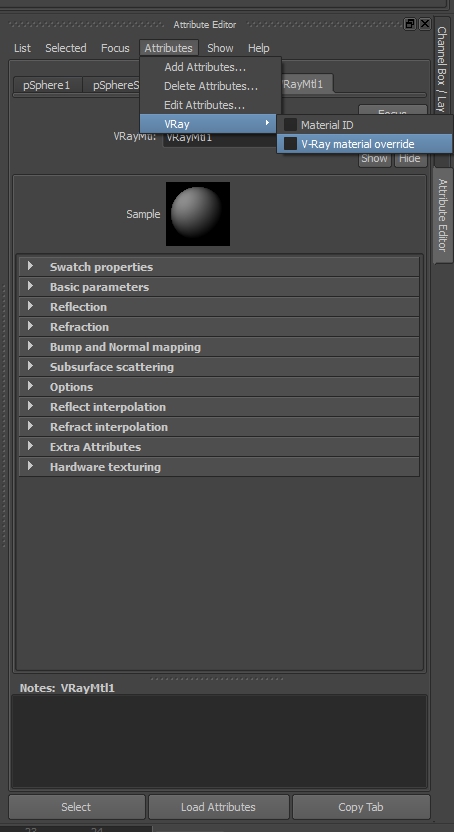
Task: Close the Attributes menu
Action: (x=169, y=48)
